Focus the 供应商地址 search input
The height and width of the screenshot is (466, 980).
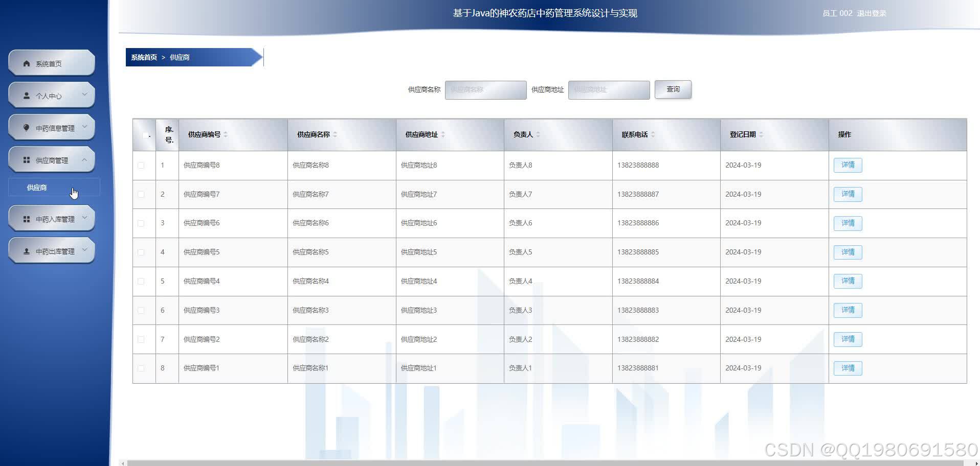tap(609, 90)
